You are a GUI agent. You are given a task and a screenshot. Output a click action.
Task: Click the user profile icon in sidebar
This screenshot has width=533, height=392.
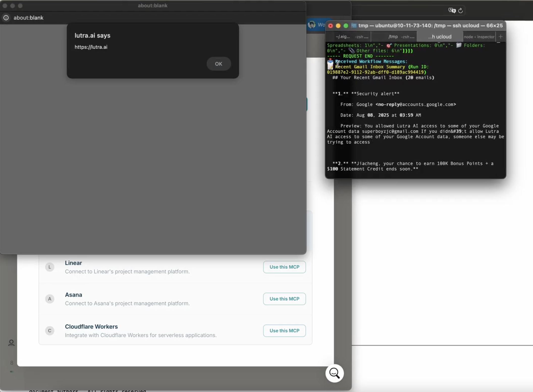[11, 343]
